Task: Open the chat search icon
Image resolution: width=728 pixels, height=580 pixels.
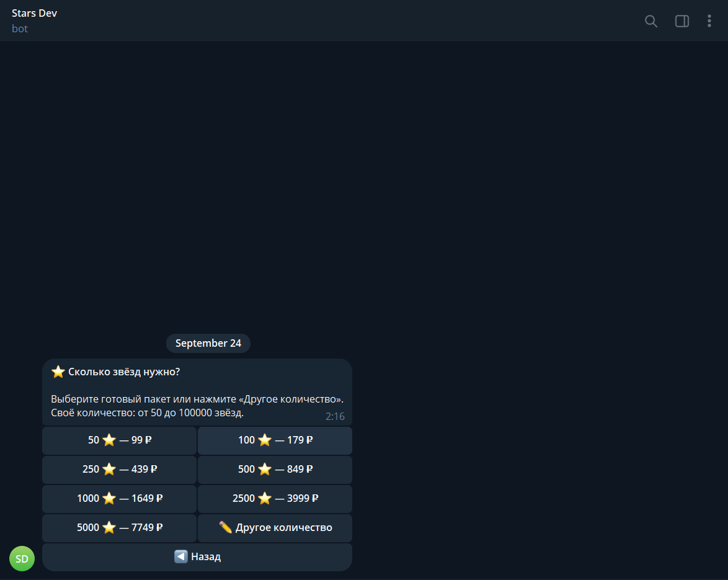Action: [x=651, y=21]
